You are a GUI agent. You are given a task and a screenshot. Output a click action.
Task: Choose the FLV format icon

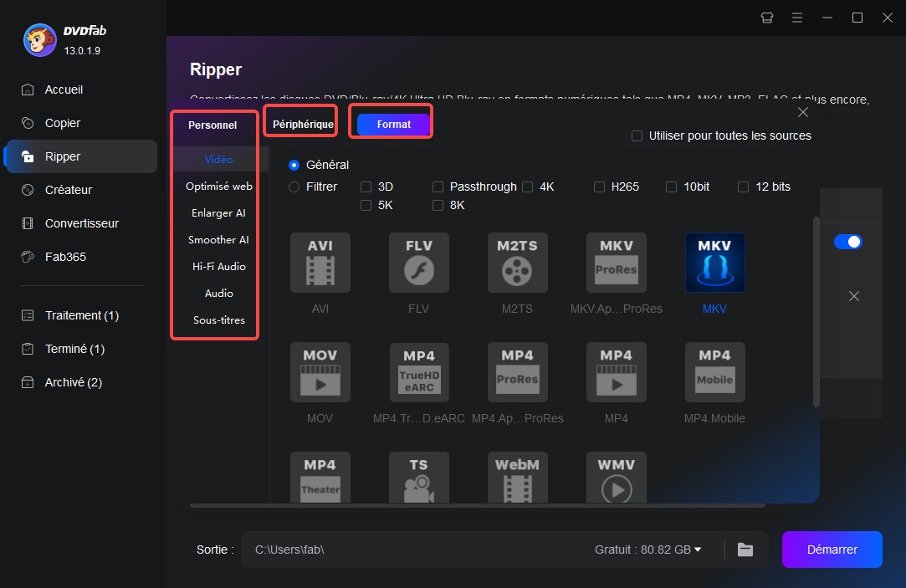tap(419, 263)
